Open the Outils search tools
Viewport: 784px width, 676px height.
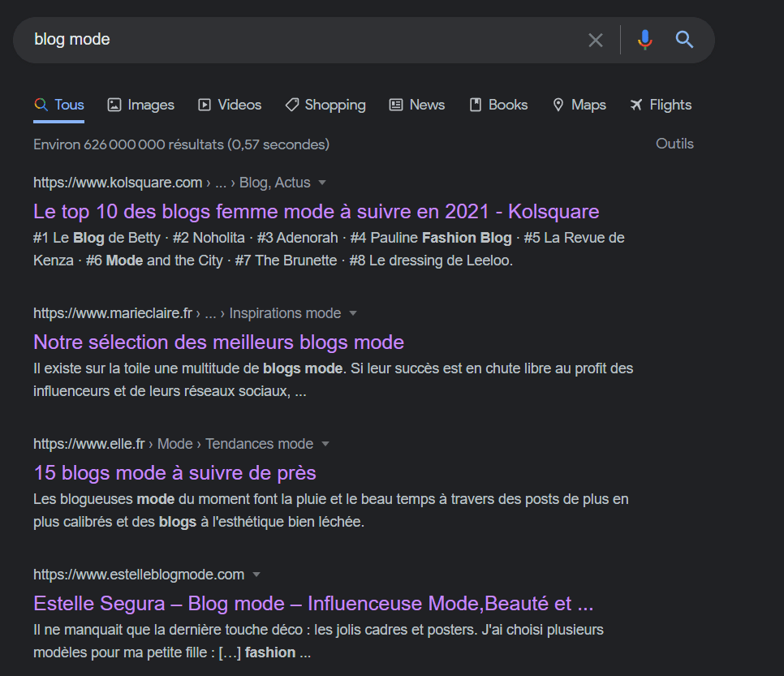coord(674,144)
